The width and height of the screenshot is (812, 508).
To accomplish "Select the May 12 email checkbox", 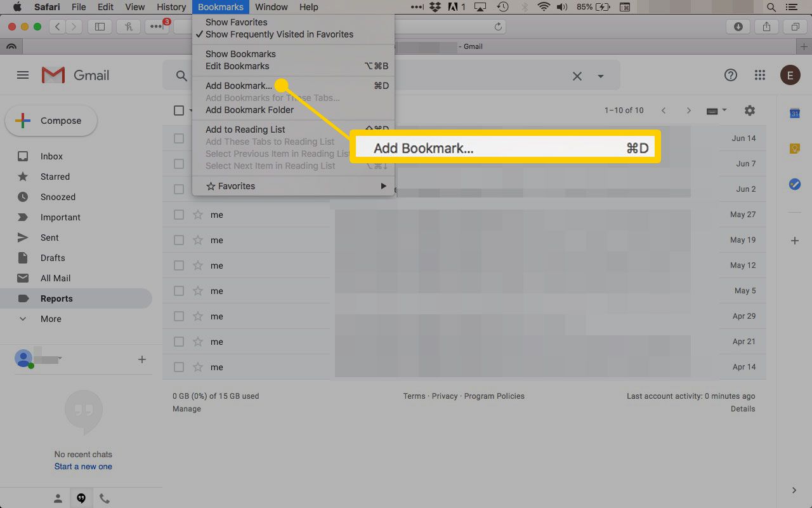I will tap(179, 265).
